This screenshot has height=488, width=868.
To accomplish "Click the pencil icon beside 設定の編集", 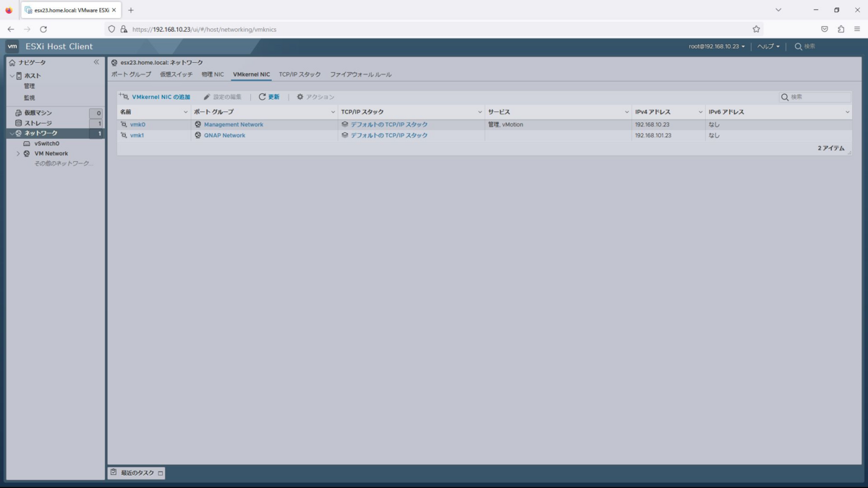I will (x=207, y=97).
